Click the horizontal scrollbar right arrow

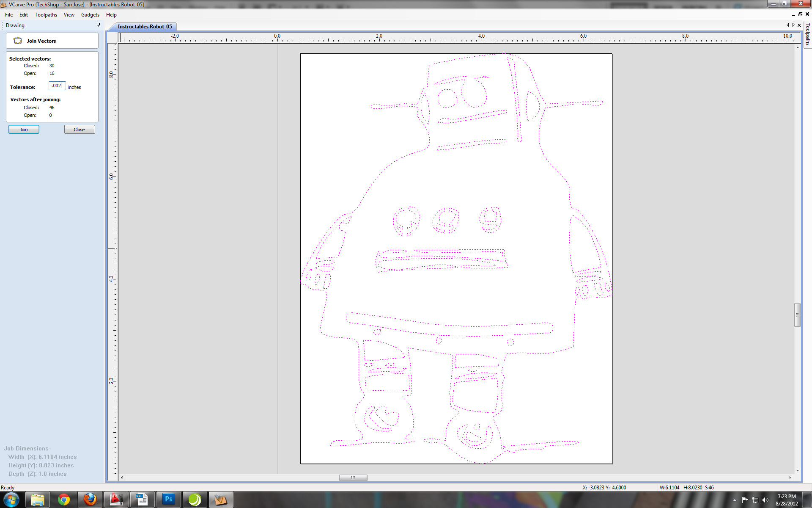[790, 478]
